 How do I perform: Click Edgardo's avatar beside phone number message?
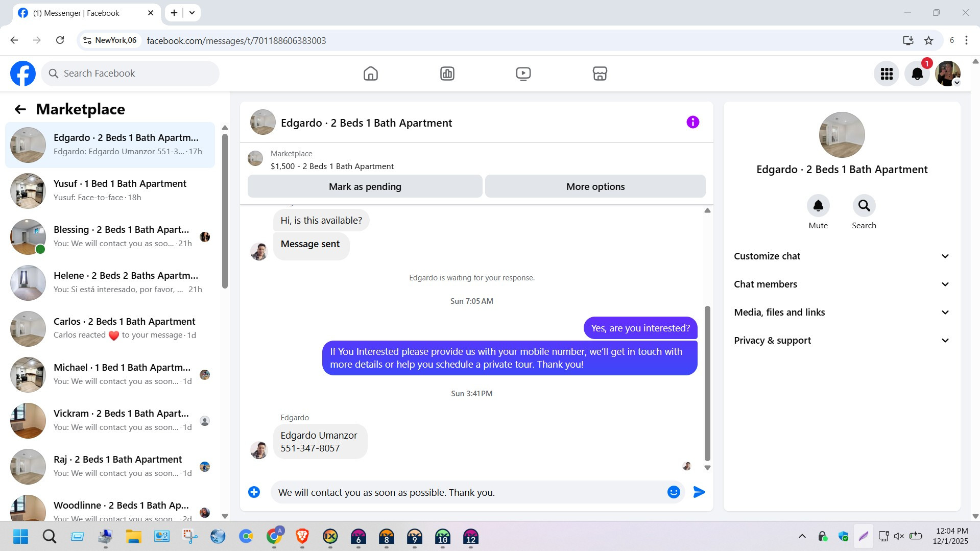point(259,450)
